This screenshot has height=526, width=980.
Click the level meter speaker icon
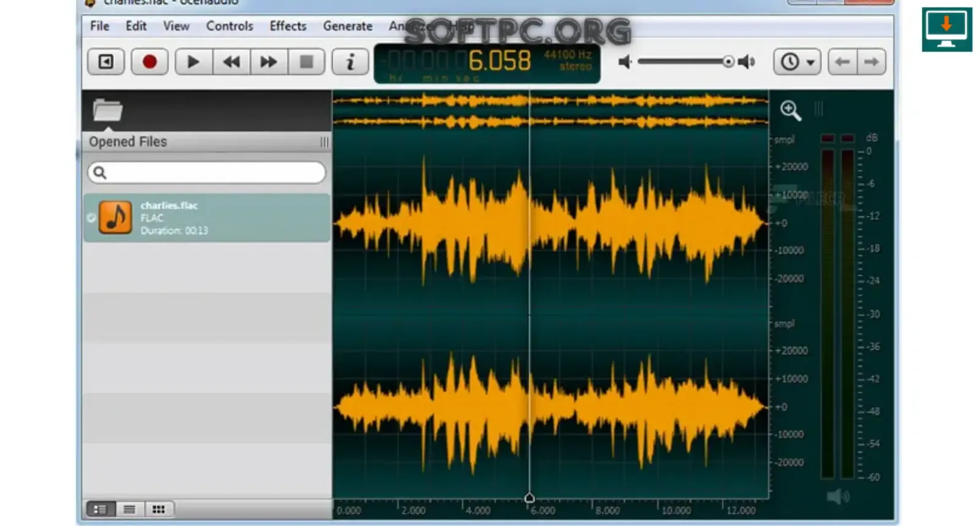pyautogui.click(x=838, y=496)
